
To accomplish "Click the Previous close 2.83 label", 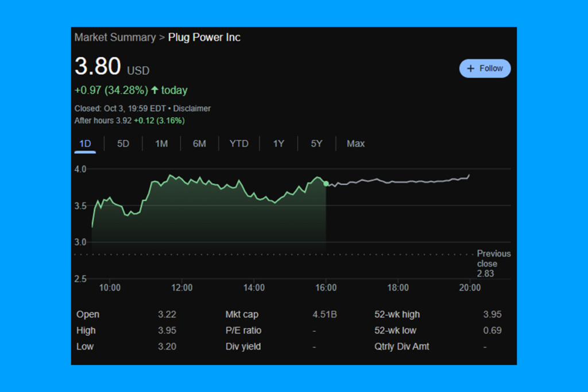I will (493, 263).
